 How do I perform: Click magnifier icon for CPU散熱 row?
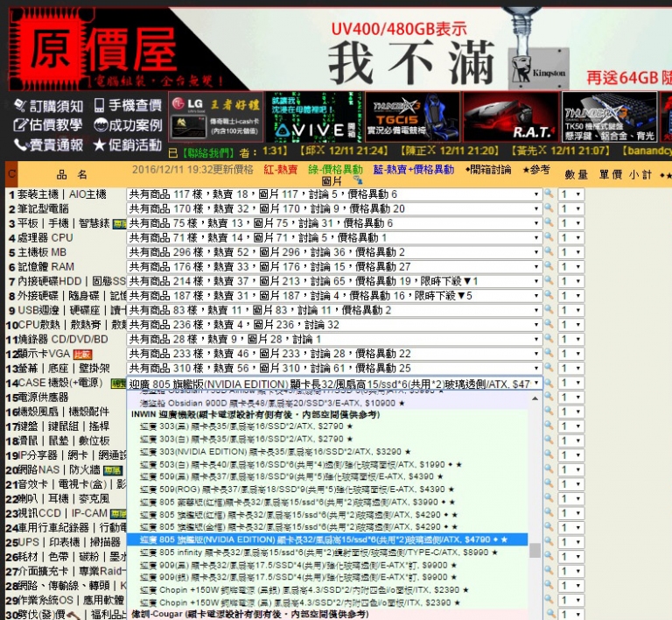(x=549, y=324)
